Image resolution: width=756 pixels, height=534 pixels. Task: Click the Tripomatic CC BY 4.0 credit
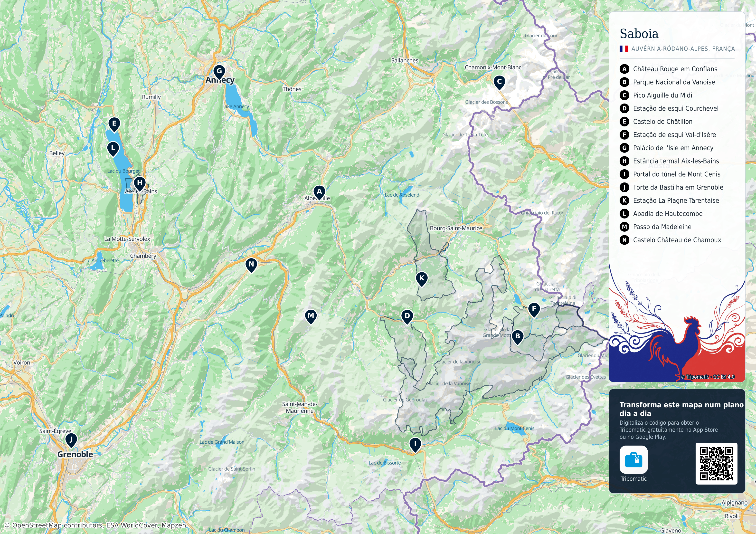click(x=708, y=377)
